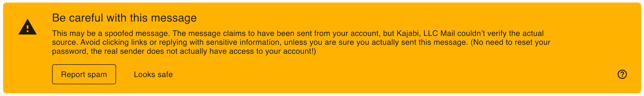Dismiss suspicion by choosing Looks safe

153,74
